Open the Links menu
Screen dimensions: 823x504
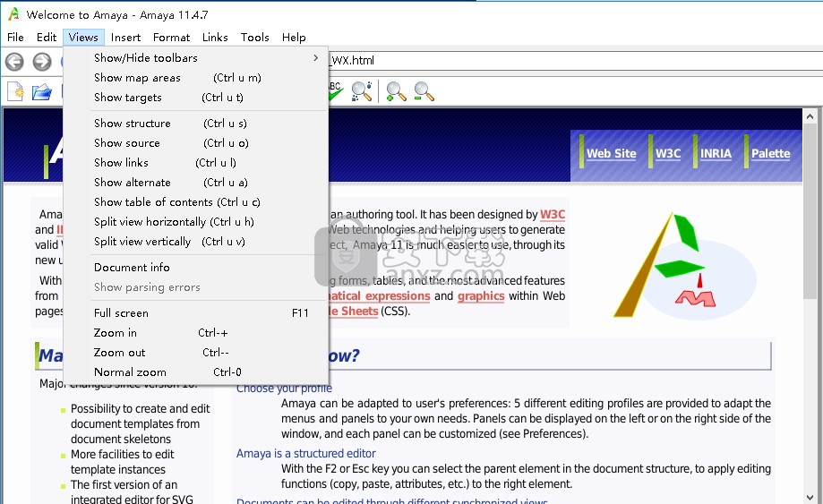click(x=215, y=38)
